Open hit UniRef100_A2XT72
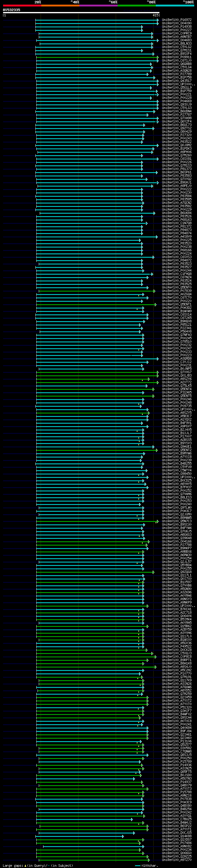Image resolution: width=197 pixels, height=868 pixels. pyautogui.click(x=177, y=382)
